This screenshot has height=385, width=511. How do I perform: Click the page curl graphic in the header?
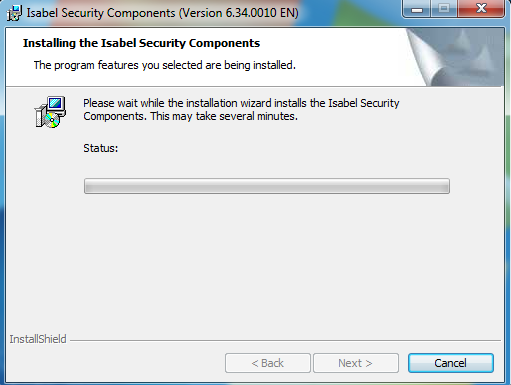pyautogui.click(x=455, y=57)
